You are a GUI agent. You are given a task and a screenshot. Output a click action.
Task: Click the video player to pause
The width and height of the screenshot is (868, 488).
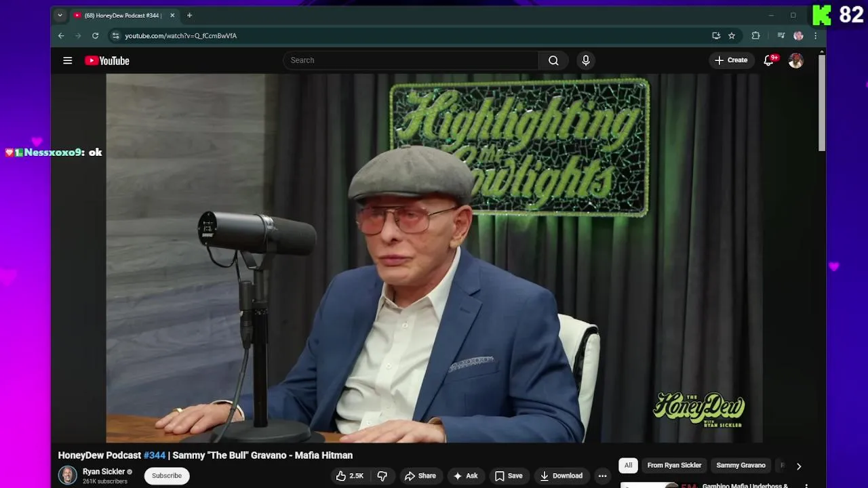(434, 258)
